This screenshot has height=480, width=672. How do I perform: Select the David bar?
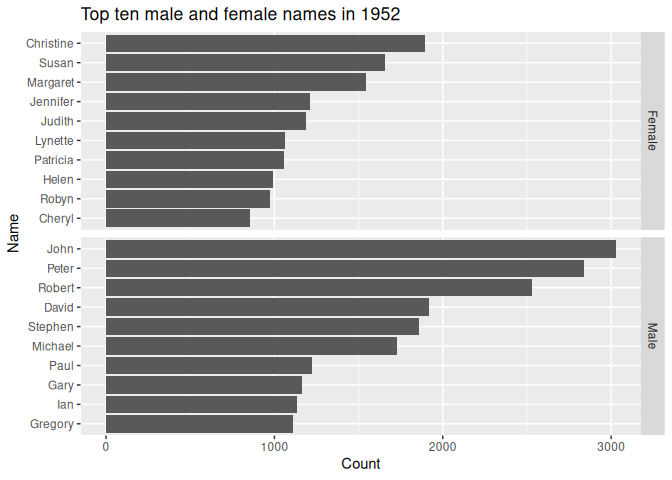click(x=267, y=307)
